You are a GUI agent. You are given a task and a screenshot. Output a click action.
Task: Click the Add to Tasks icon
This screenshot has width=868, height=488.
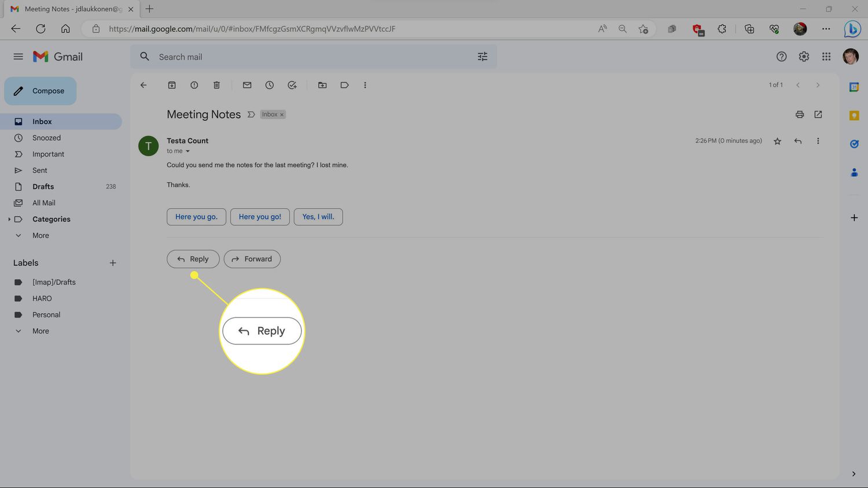292,85
